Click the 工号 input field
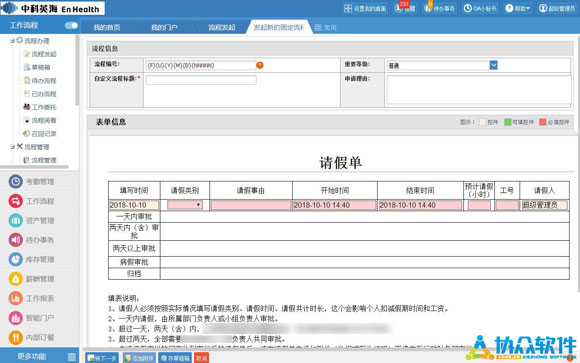The image size is (580, 363). tap(507, 205)
